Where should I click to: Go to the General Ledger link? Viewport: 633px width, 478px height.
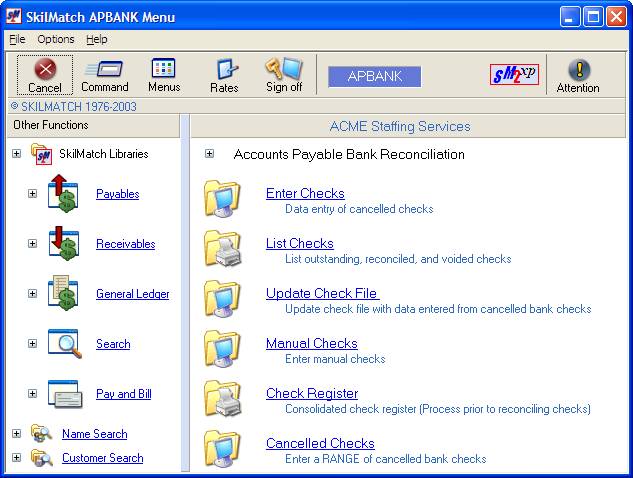[133, 294]
